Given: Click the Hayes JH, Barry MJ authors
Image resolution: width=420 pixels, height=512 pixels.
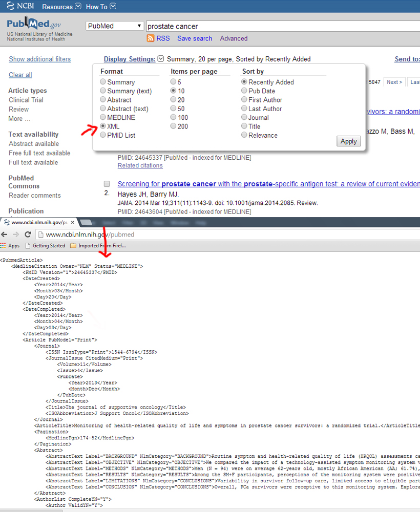Looking at the screenshot, I should tap(148, 194).
